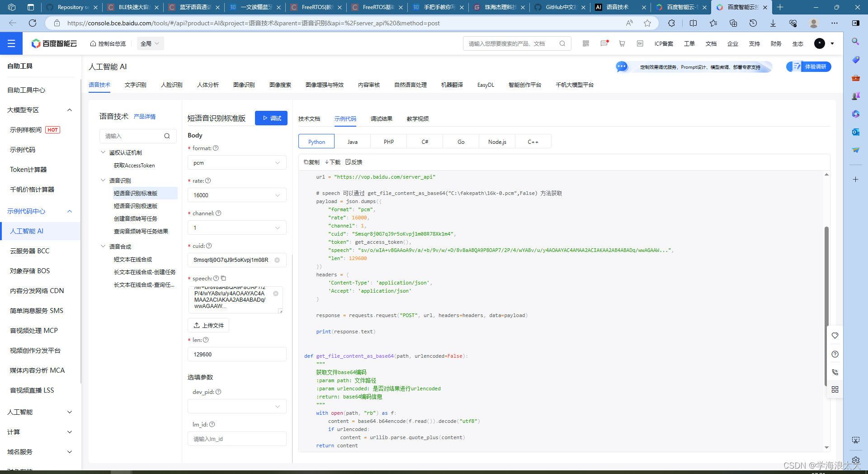Screen dimensions: 868x474
Task: Click the 上传文件 upload button
Action: 208,325
